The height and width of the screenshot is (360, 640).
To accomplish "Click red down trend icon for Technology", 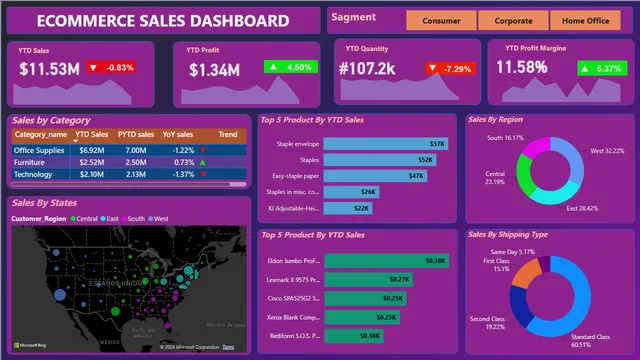I will [203, 174].
